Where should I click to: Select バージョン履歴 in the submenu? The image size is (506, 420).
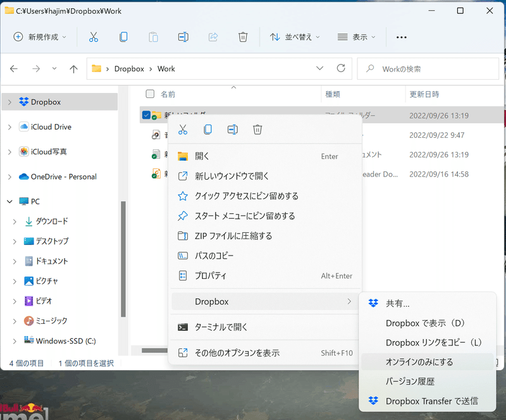[428, 381]
